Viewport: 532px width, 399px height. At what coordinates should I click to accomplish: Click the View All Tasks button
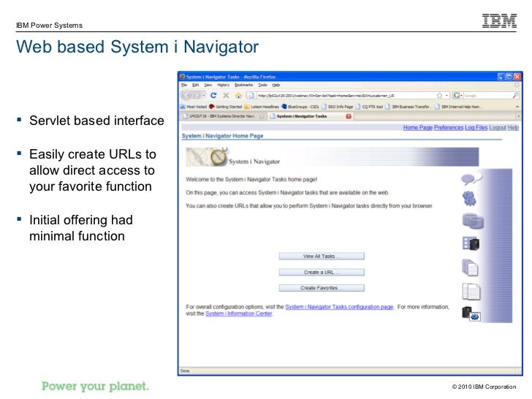322,256
